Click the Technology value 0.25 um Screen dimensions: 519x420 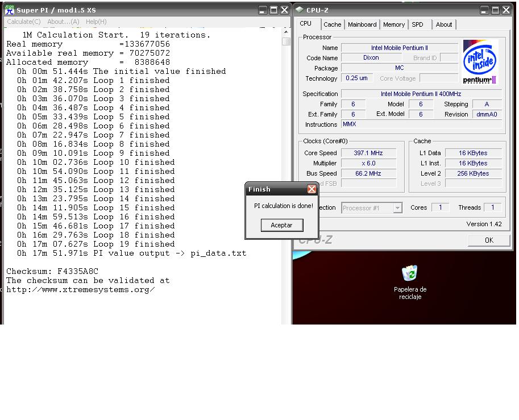tap(357, 78)
